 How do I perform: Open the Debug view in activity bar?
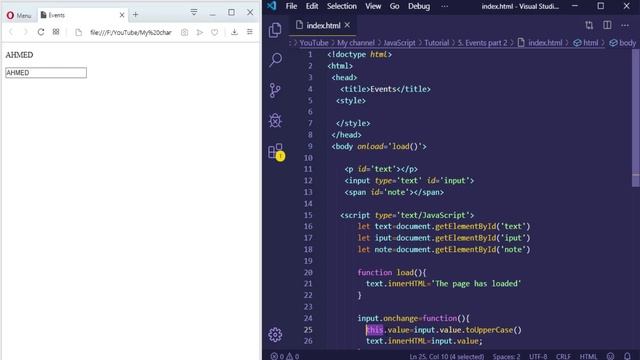pyautogui.click(x=275, y=120)
